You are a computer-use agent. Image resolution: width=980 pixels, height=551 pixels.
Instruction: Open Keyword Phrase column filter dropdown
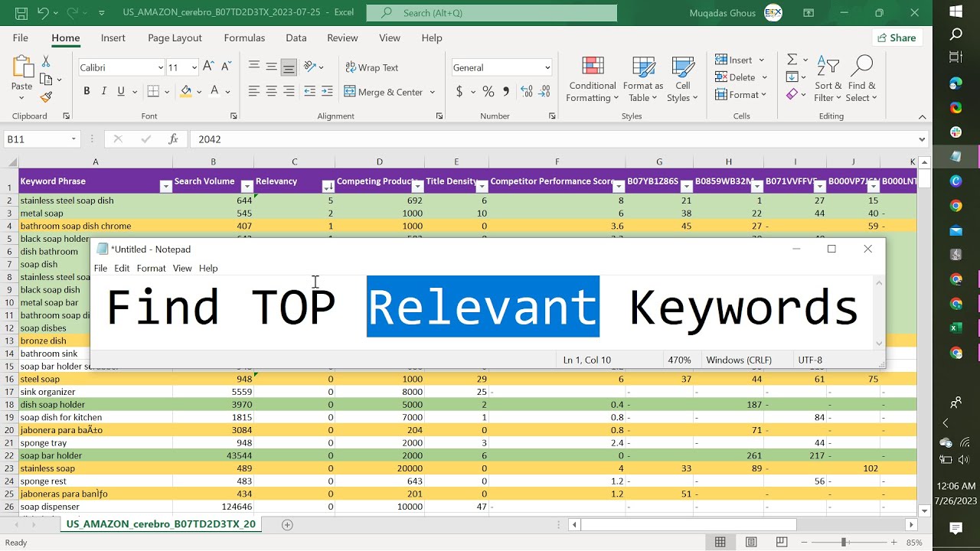point(165,187)
